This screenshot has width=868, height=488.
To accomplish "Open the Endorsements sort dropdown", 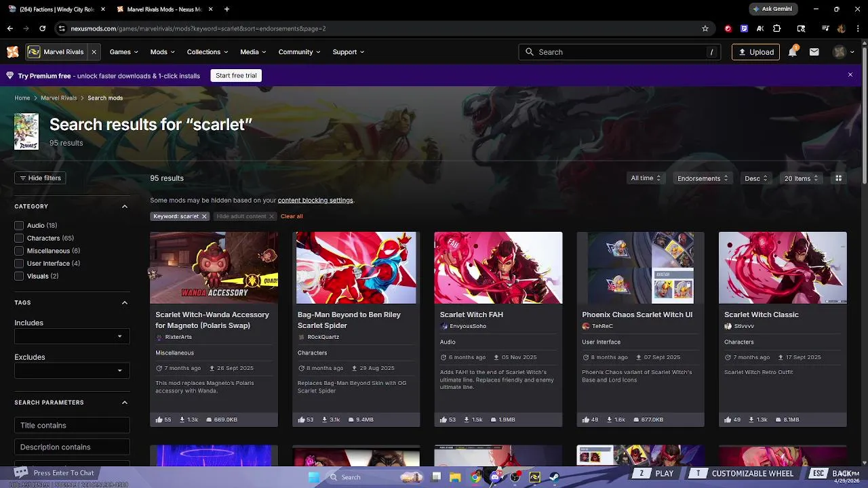I will pyautogui.click(x=703, y=178).
